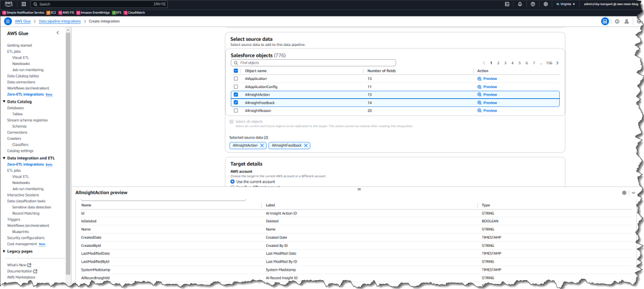
Task: Collapse the Data Integration and ETL section
Action: coord(4,158)
